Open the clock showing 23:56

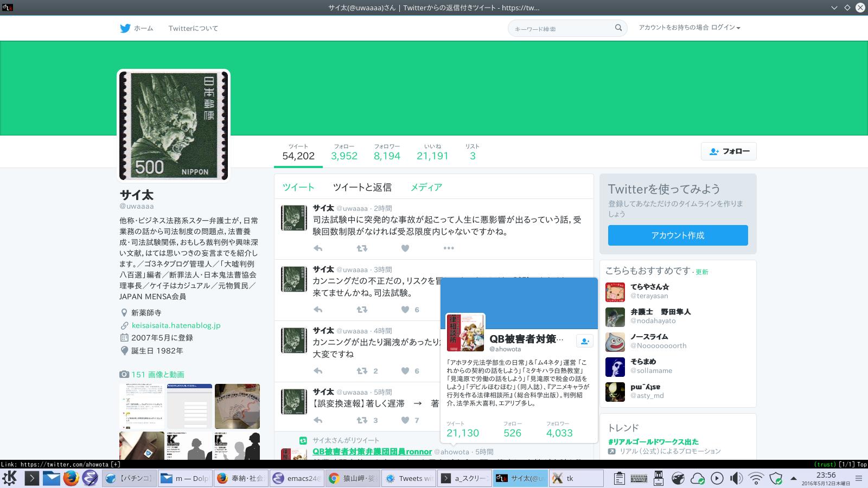click(826, 478)
